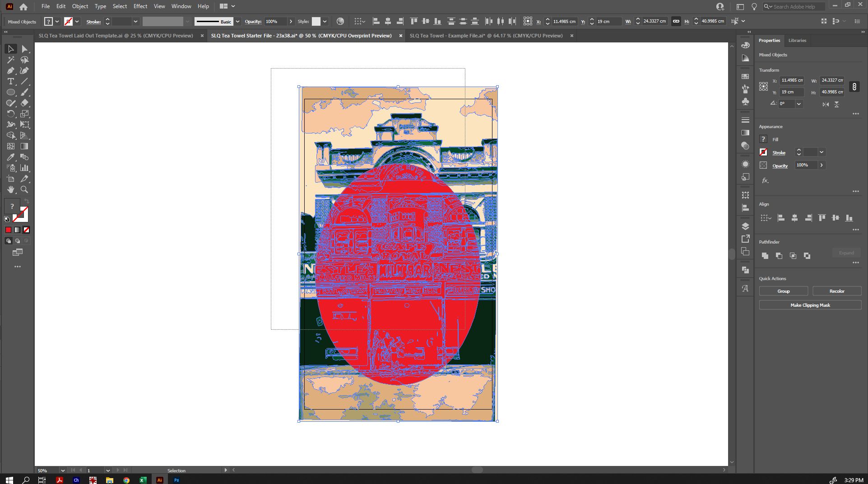
Task: Open the Window menu
Action: [181, 6]
